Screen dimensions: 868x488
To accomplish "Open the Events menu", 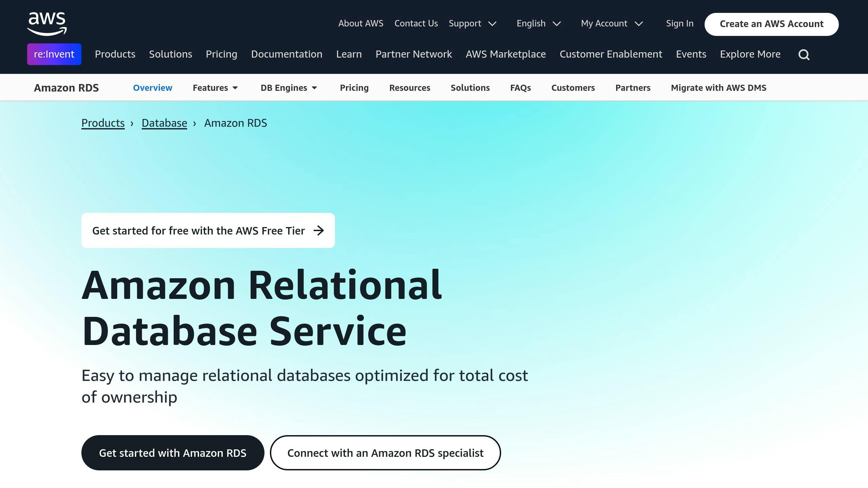I will pyautogui.click(x=691, y=54).
